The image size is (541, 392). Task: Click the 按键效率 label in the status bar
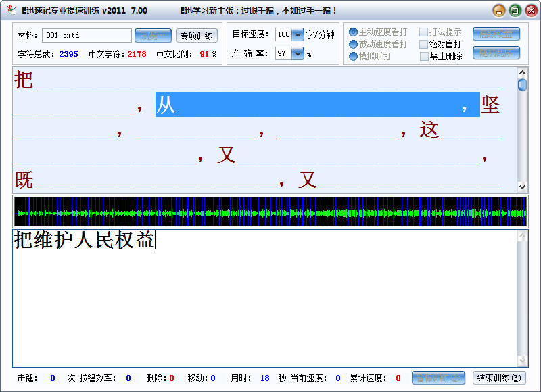click(97, 378)
